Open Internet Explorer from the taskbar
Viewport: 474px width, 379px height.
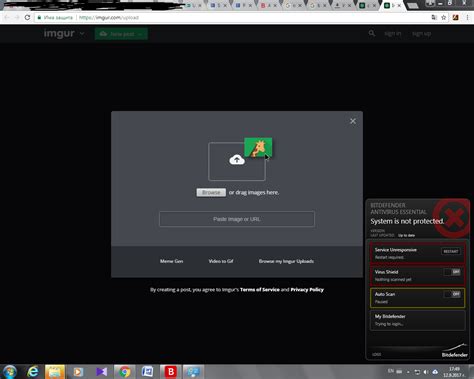click(33, 372)
